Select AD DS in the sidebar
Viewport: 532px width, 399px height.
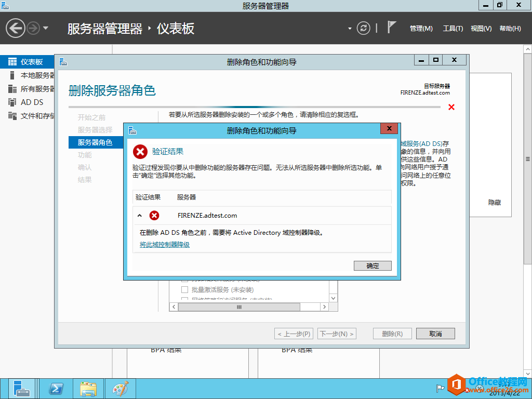27,102
